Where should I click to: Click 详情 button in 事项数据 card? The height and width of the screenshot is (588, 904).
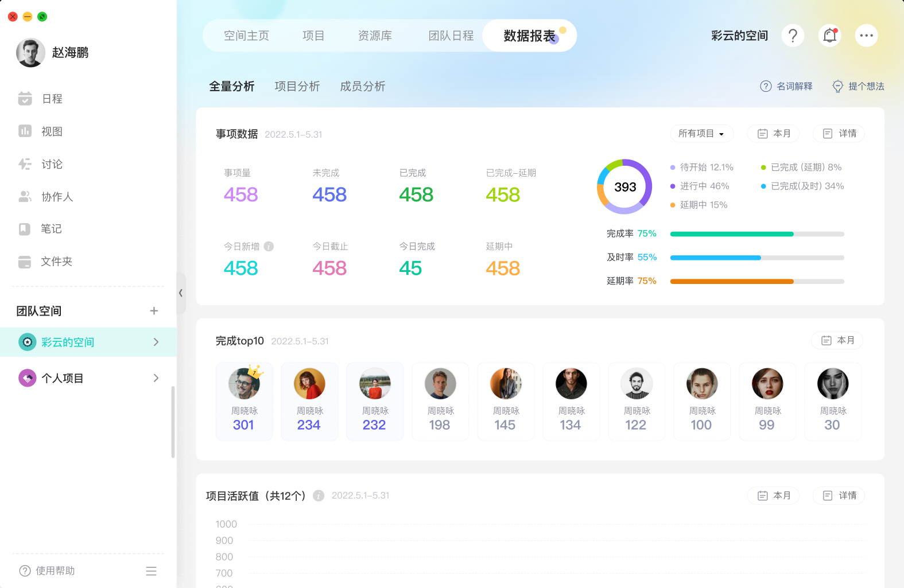[839, 134]
